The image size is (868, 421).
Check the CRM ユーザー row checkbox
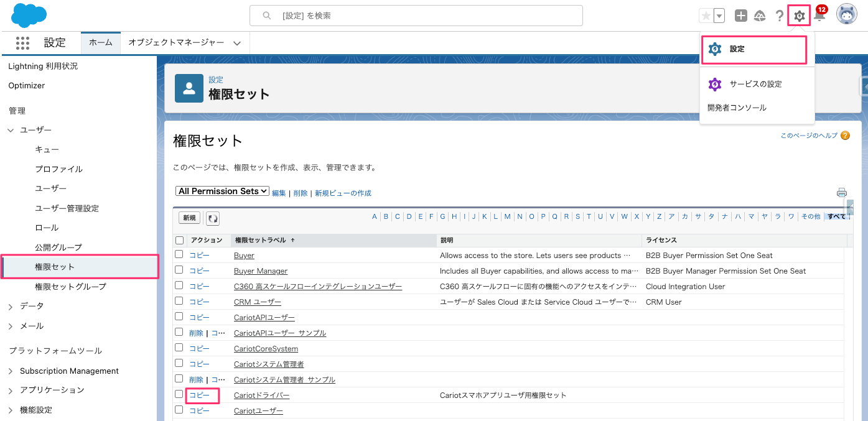coord(179,301)
